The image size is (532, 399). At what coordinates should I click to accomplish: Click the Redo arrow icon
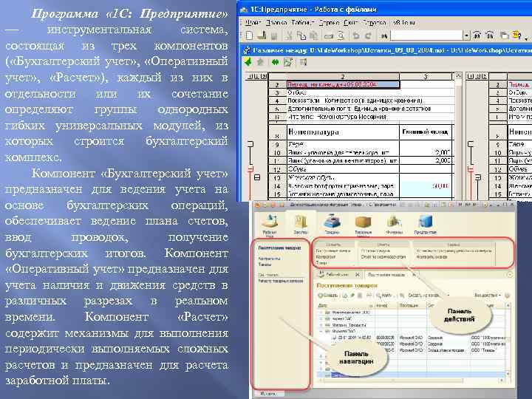click(368, 35)
